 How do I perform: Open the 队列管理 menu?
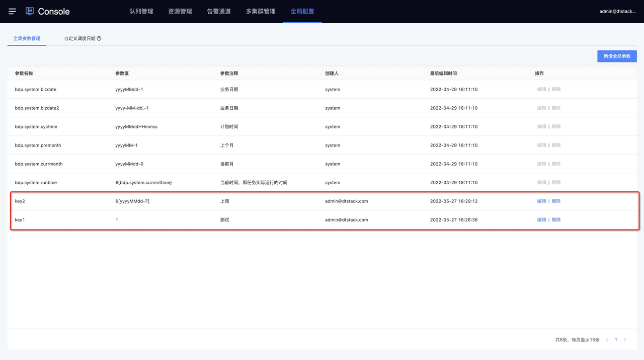pyautogui.click(x=141, y=11)
